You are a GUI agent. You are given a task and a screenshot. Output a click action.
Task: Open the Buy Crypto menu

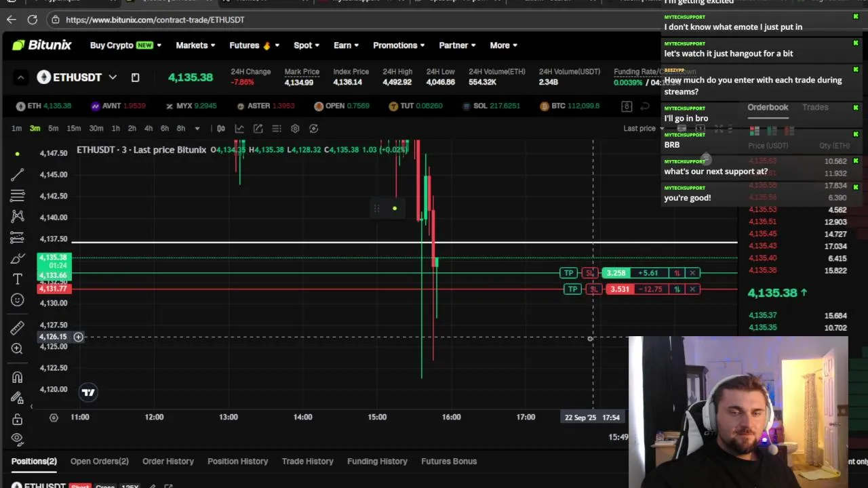point(125,45)
